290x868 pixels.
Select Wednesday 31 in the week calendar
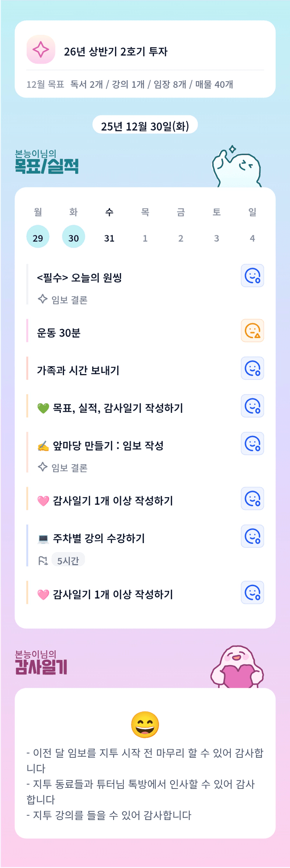tap(109, 238)
